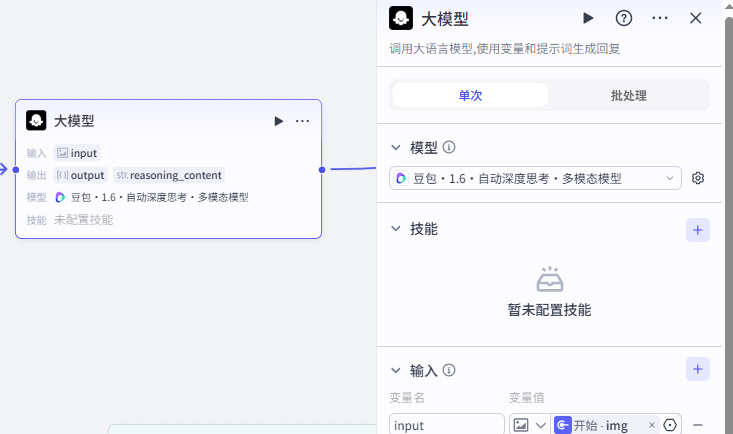The width and height of the screenshot is (733, 434).
Task: Open variable selector target icon
Action: pos(670,425)
